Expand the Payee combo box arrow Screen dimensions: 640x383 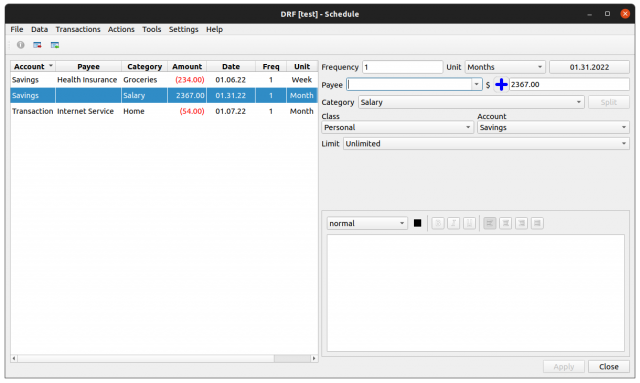click(x=476, y=85)
